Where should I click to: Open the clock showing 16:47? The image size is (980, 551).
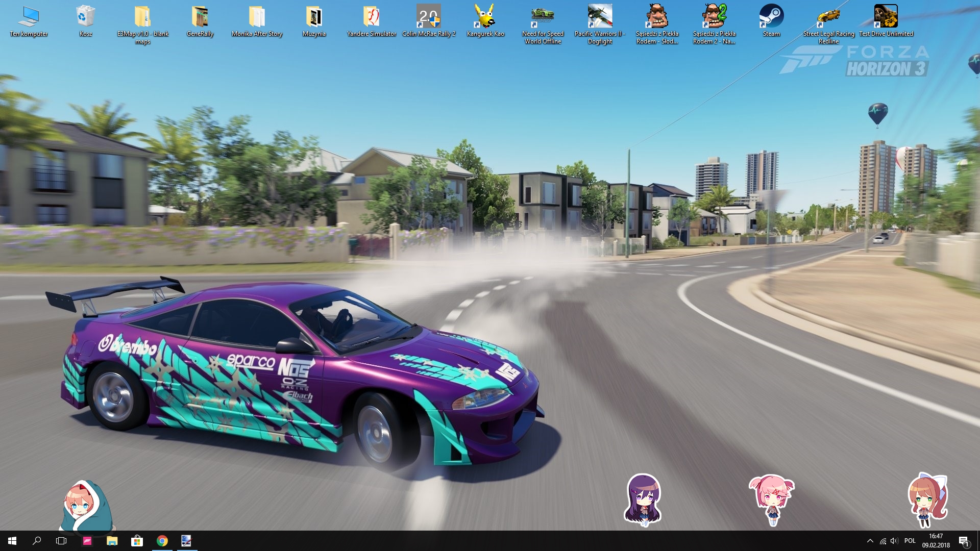pyautogui.click(x=936, y=541)
